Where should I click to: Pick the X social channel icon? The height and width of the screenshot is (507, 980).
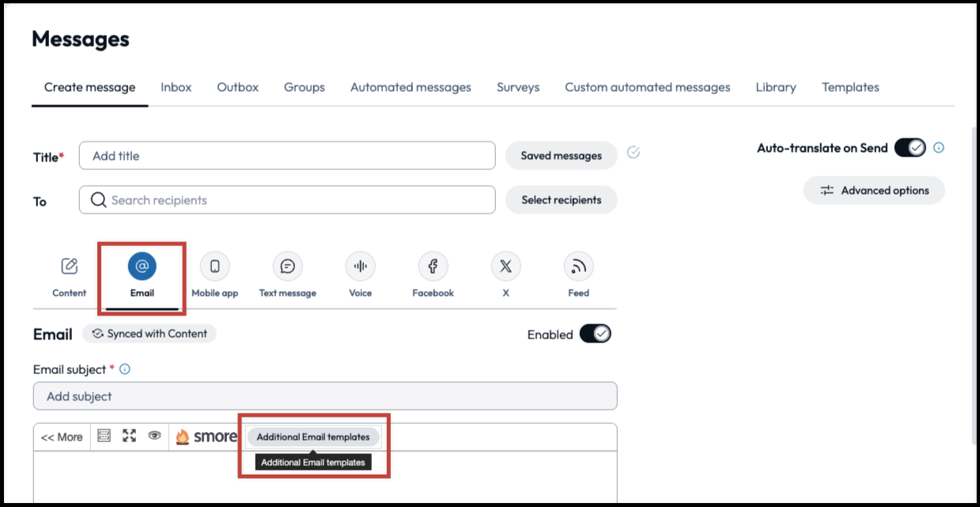(x=505, y=267)
